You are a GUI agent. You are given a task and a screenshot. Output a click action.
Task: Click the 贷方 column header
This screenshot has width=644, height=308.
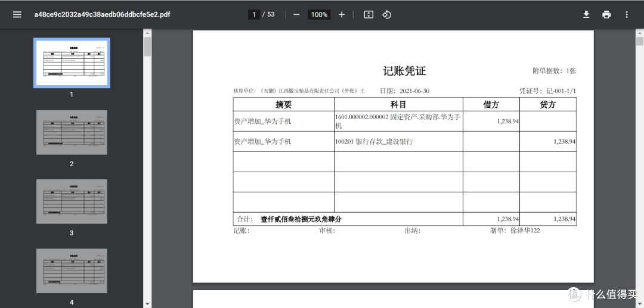pos(548,105)
